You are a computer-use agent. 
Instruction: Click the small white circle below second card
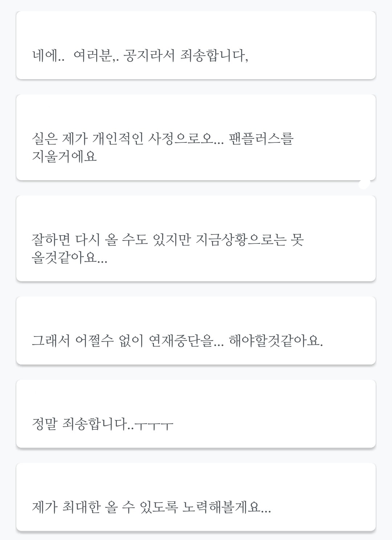tap(364, 184)
